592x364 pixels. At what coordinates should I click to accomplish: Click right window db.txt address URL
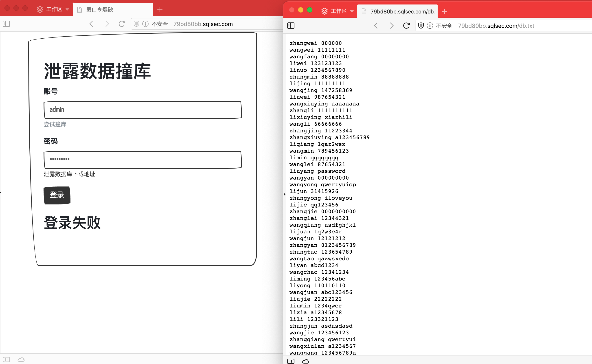click(x=496, y=26)
